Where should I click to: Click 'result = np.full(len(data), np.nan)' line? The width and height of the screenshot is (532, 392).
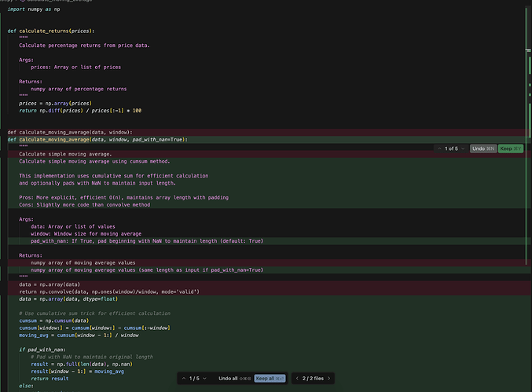pyautogui.click(x=82, y=365)
